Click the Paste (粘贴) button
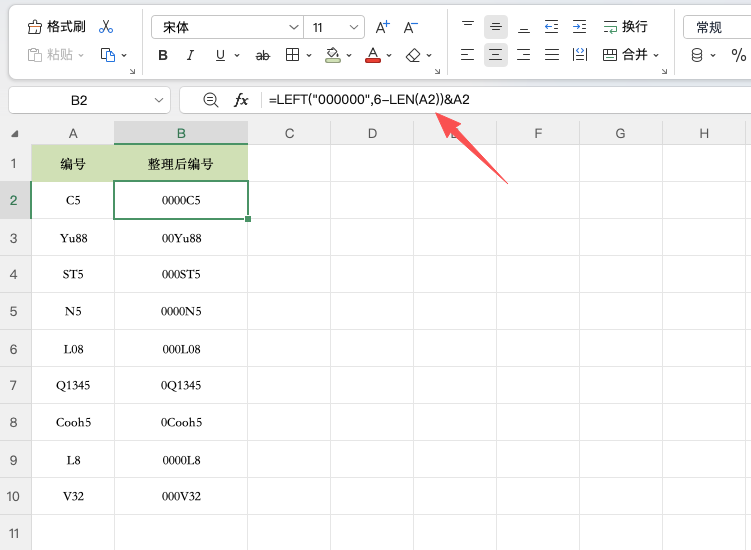 click(50, 55)
